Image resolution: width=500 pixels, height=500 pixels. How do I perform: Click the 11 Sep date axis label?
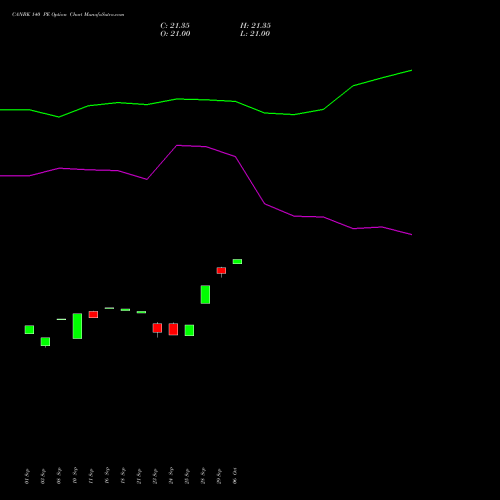[91, 476]
